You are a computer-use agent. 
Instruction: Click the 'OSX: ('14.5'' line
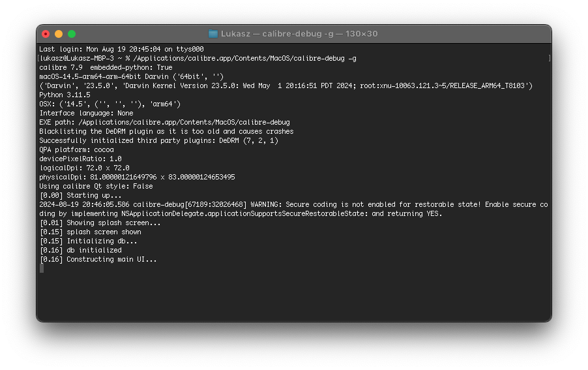tap(110, 104)
